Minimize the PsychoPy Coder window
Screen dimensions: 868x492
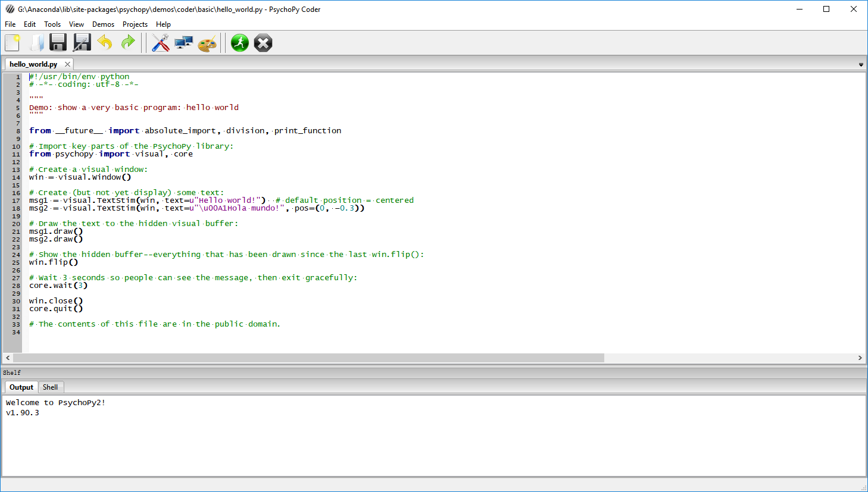[x=800, y=9]
